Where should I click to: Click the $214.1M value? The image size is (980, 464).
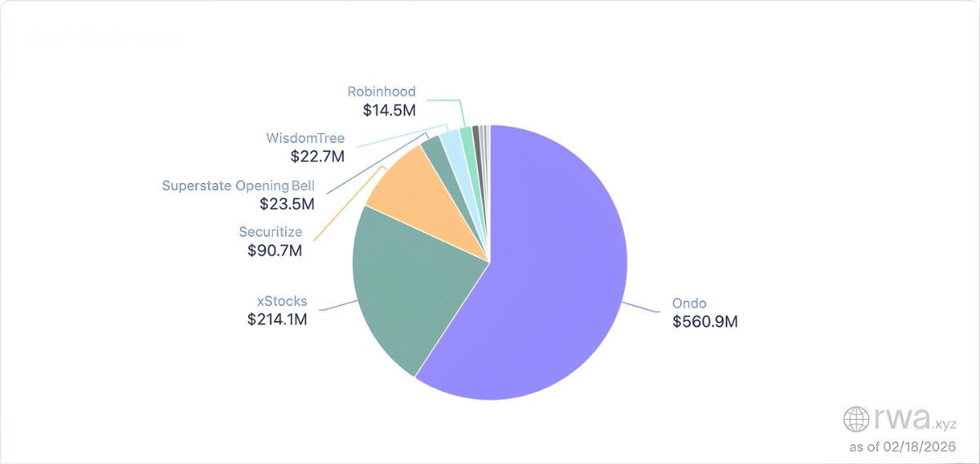coord(277,319)
